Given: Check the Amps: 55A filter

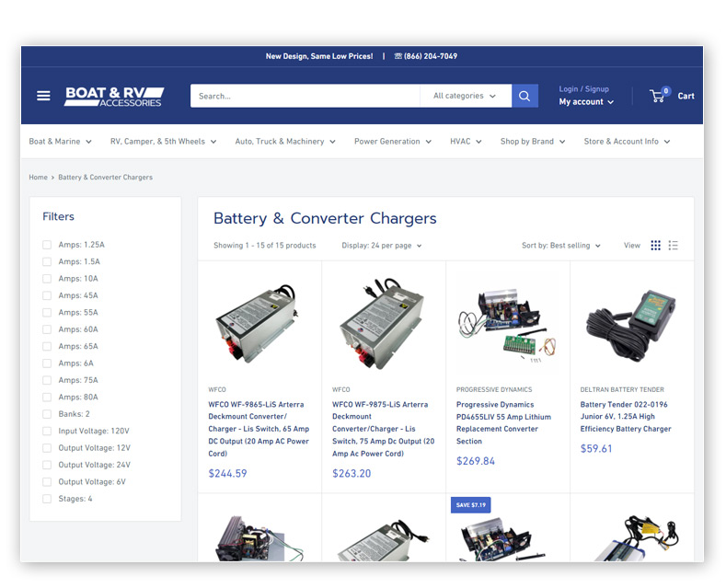Looking at the screenshot, I should click(x=47, y=313).
